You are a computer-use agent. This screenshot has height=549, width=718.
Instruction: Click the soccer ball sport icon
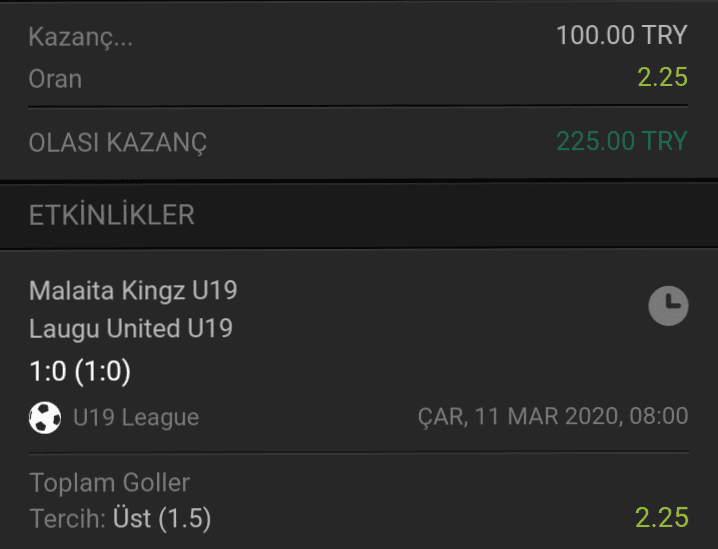click(45, 418)
